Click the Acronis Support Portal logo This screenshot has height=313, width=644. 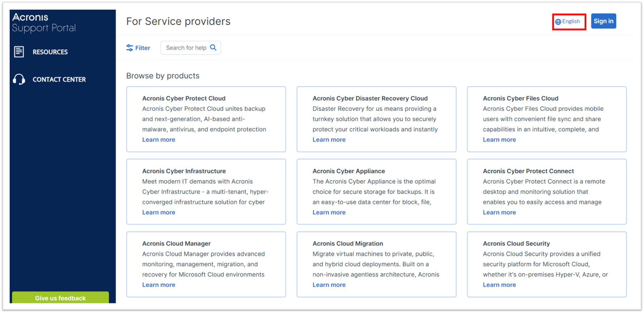click(44, 23)
